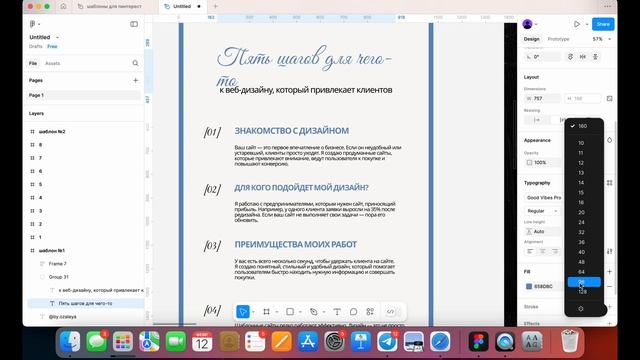
Task: Select Page 1 in Pages list
Action: tap(84, 95)
